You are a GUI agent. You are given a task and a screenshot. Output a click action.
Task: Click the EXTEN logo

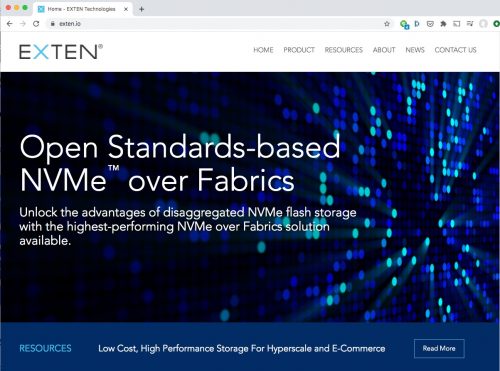point(61,52)
